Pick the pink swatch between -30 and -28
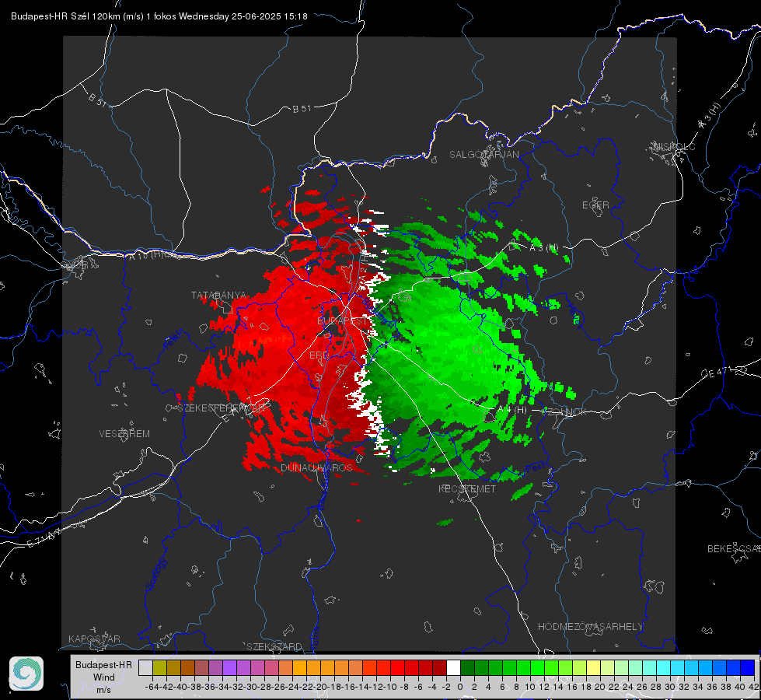Screen dimensions: 761x700 point(257,667)
